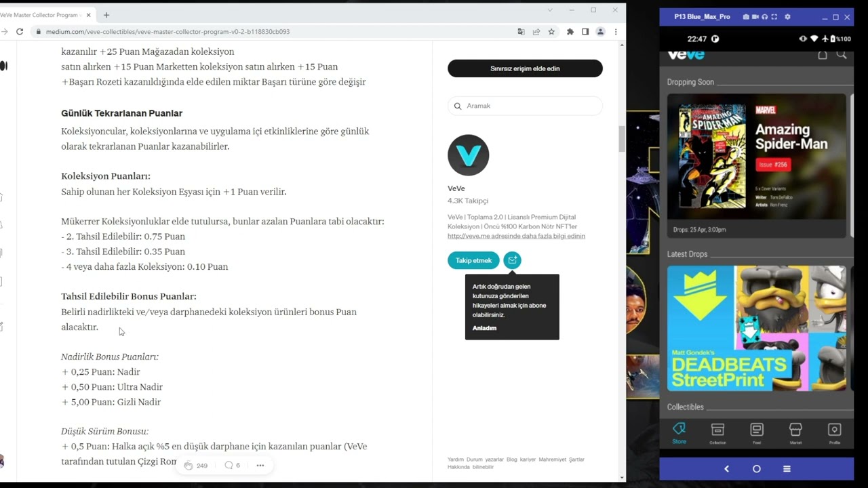The width and height of the screenshot is (868, 488).
Task: Toggle the Chrome side panel icon
Action: pos(585,31)
